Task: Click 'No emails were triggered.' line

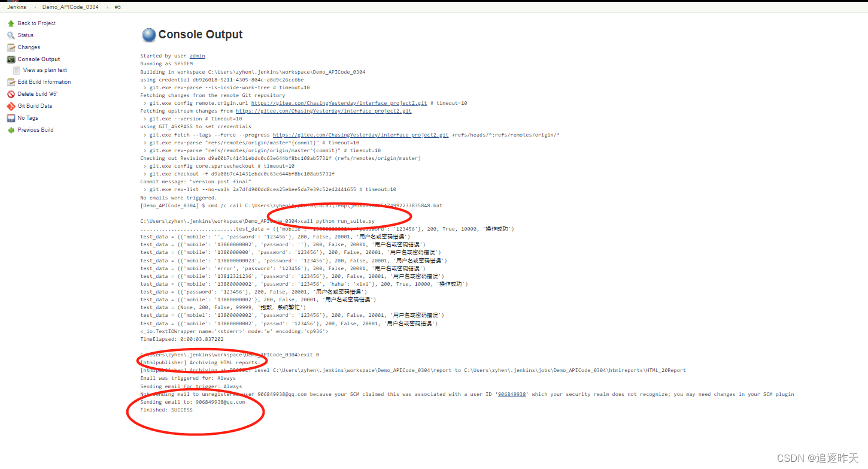Action: 178,198
